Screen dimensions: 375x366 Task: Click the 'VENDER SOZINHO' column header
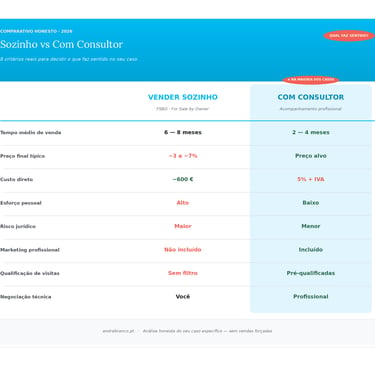[183, 97]
